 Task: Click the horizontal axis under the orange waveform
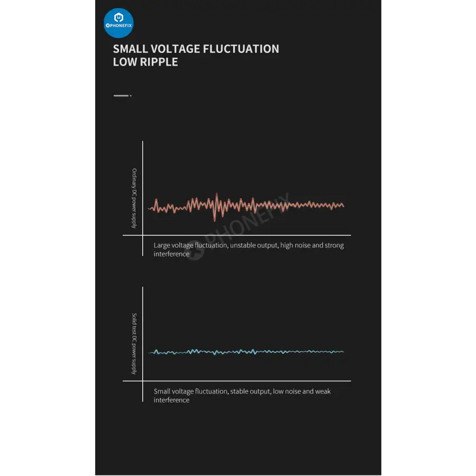[x=238, y=235]
